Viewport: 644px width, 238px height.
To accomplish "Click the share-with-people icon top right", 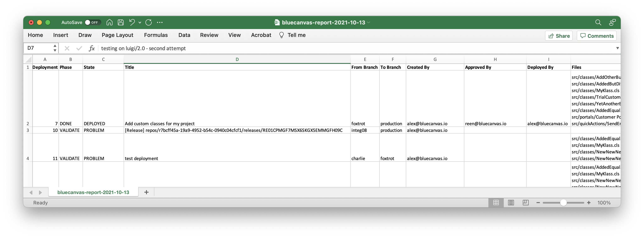I will [612, 22].
